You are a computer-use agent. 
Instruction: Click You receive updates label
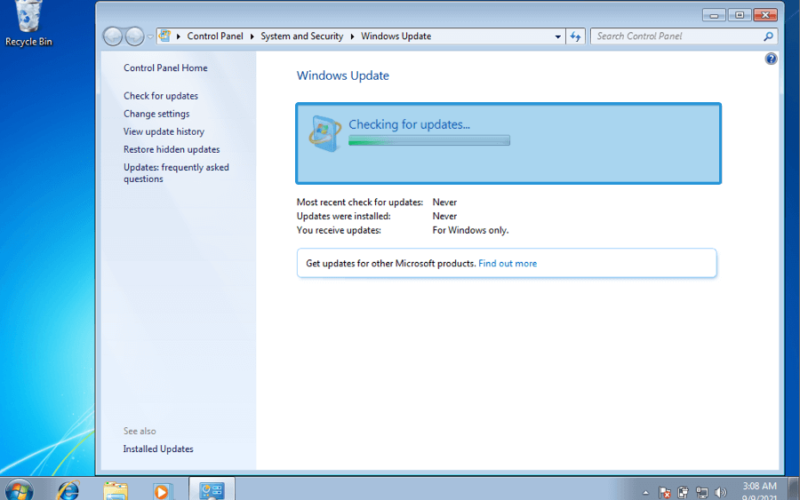(339, 231)
